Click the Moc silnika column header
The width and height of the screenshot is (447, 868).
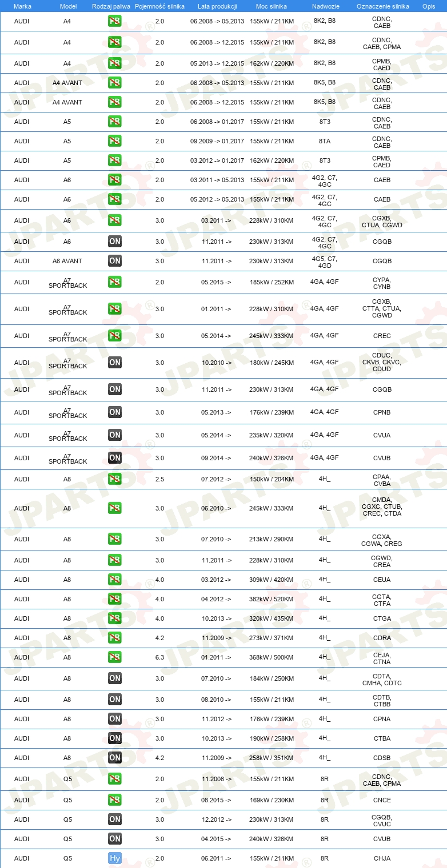(x=272, y=6)
